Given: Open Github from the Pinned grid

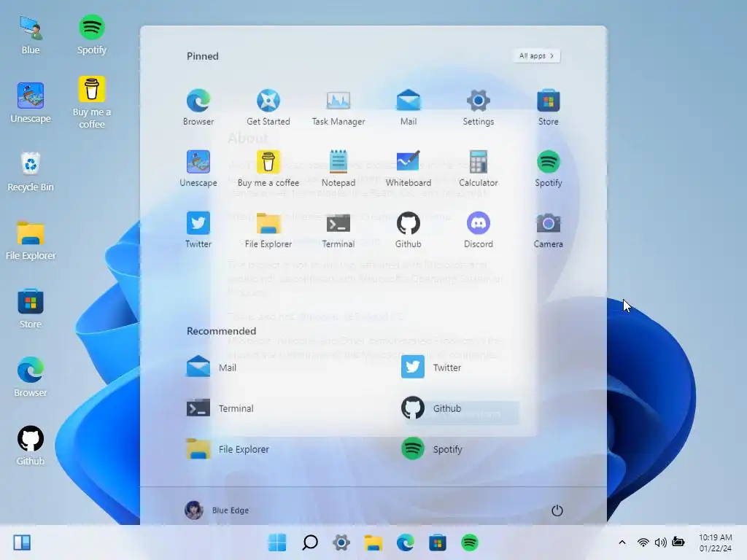Looking at the screenshot, I should [x=409, y=230].
